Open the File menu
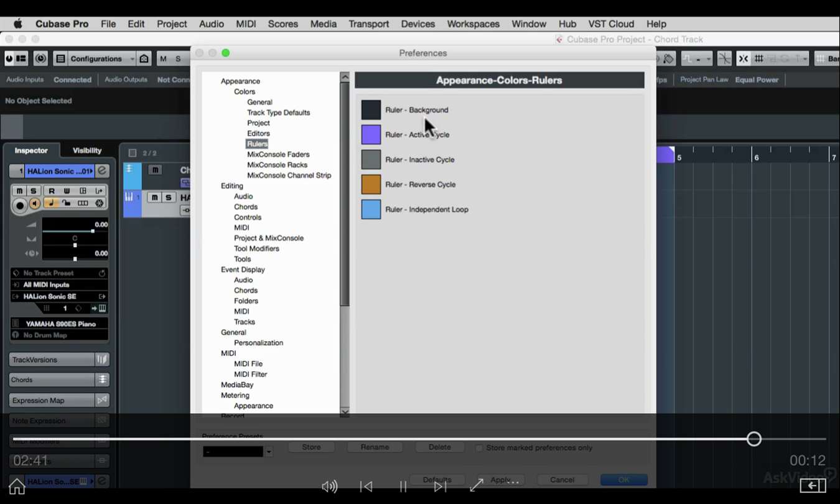 point(108,24)
